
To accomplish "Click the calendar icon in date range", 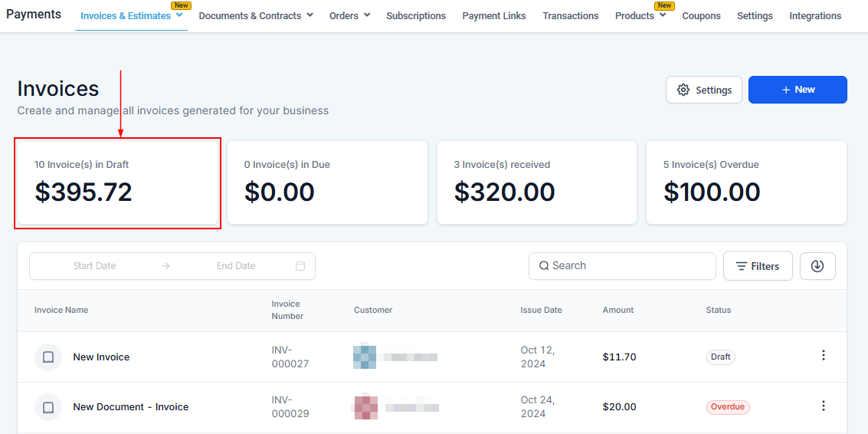I will pos(300,266).
